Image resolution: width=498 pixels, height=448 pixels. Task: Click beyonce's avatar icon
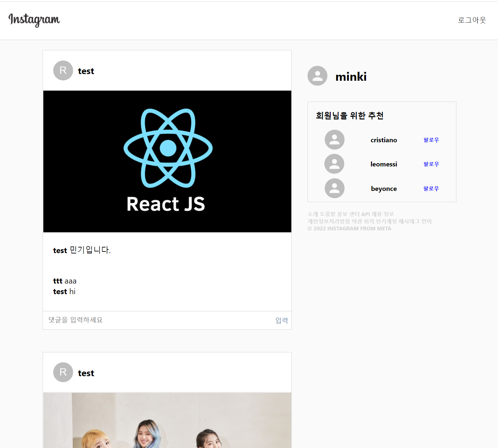334,188
